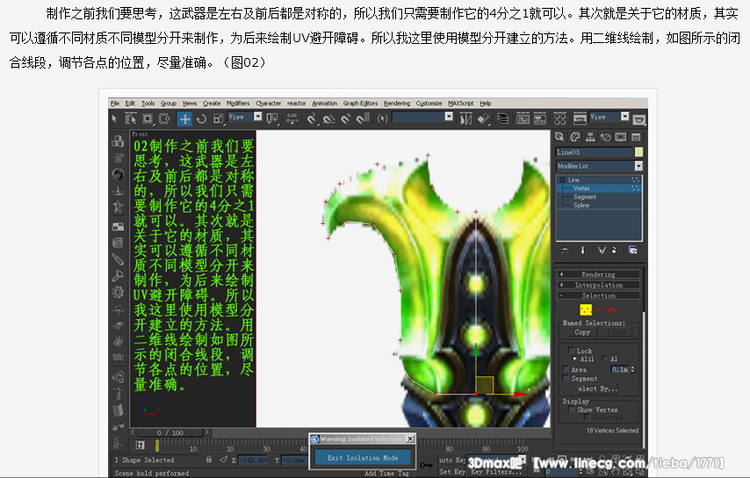Image resolution: width=750 pixels, height=478 pixels.
Task: Open the Modifiers menu
Action: point(238,103)
